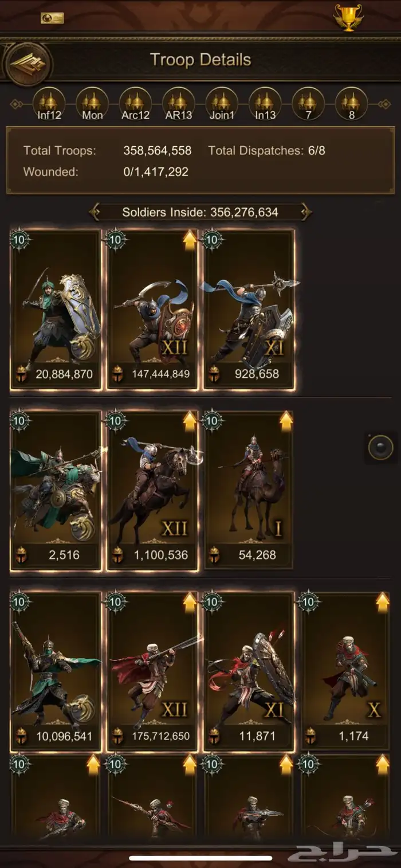Open the 175,712,650 archer card
This screenshot has width=401, height=868.
pyautogui.click(x=152, y=672)
